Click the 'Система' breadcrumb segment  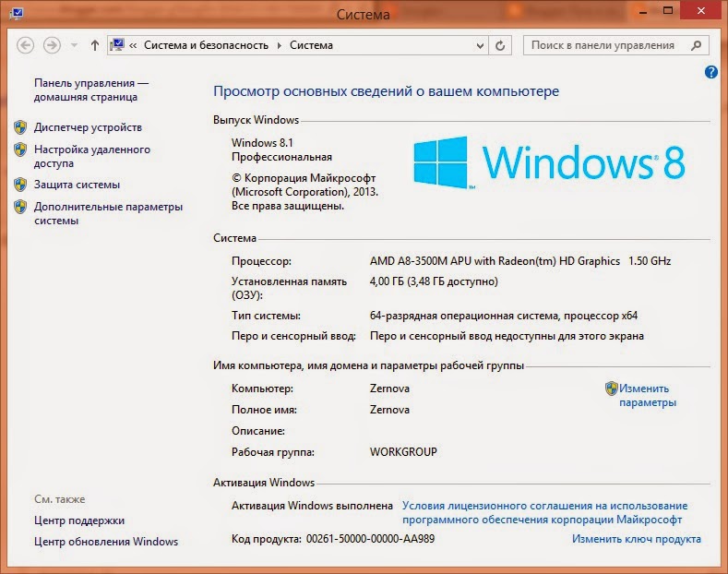(x=311, y=45)
